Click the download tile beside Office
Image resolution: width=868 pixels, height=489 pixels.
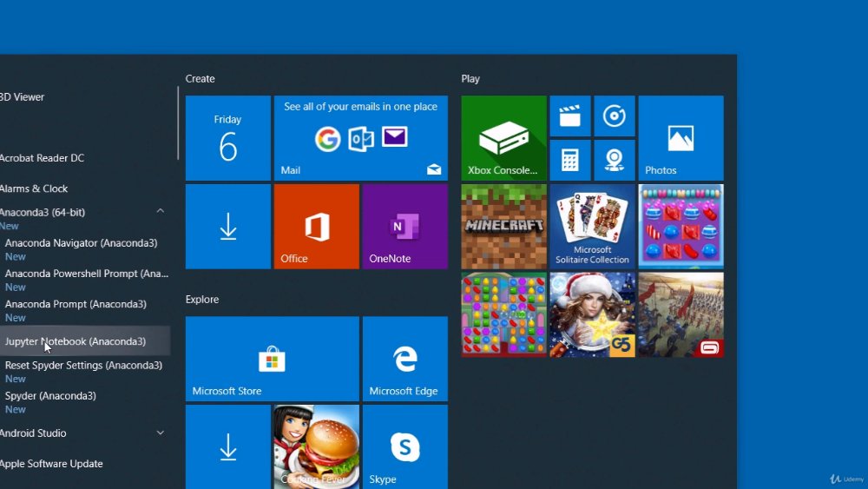tap(228, 227)
